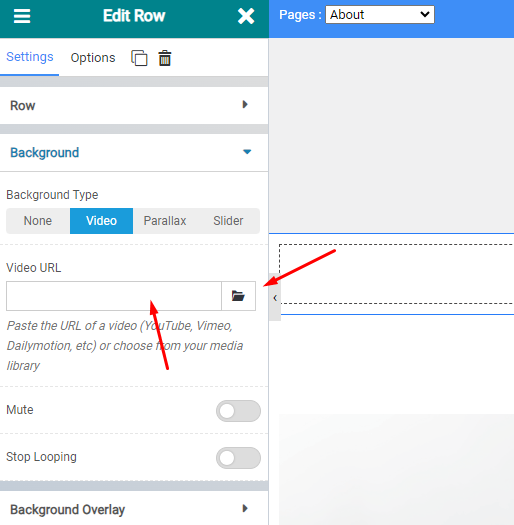
Task: Switch to the Options tab
Action: click(x=93, y=58)
